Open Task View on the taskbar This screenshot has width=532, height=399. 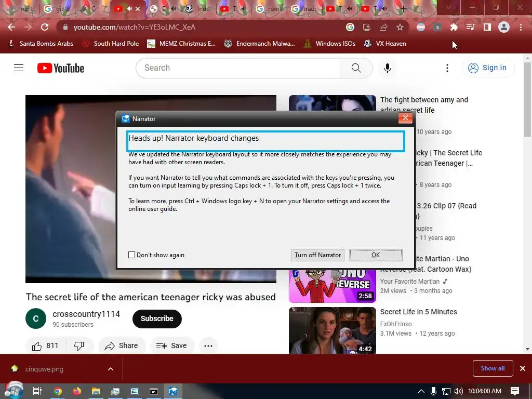tap(37, 391)
